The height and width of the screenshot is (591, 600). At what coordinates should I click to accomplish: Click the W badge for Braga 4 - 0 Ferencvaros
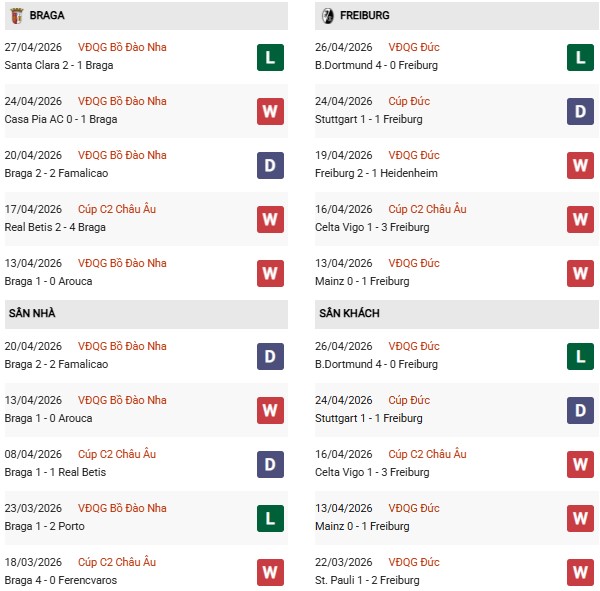pyautogui.click(x=270, y=572)
